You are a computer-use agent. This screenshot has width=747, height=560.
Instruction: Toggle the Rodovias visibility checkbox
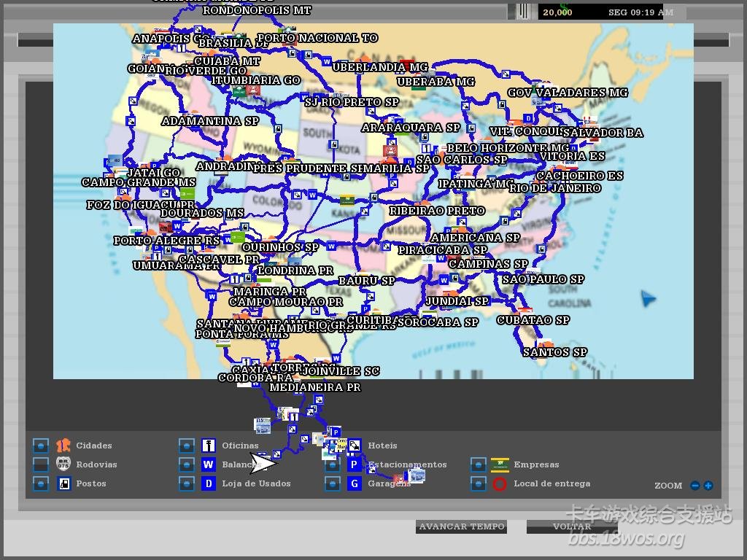(41, 464)
